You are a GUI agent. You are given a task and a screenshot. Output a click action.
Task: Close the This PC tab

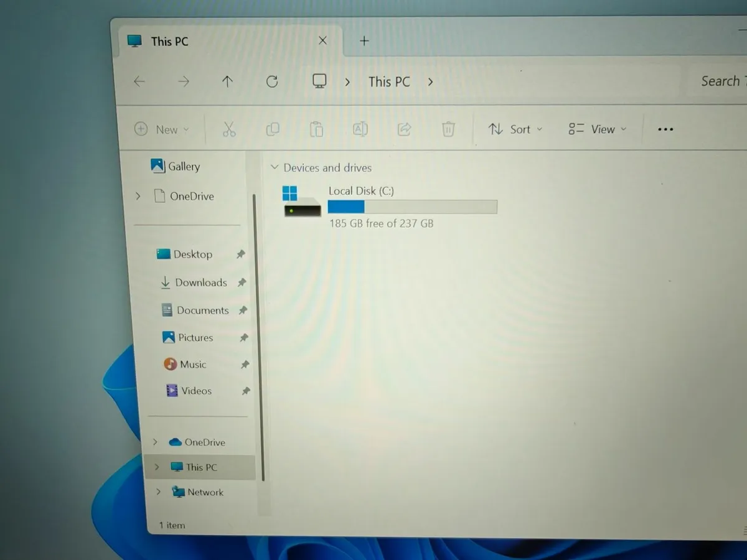[x=322, y=40]
